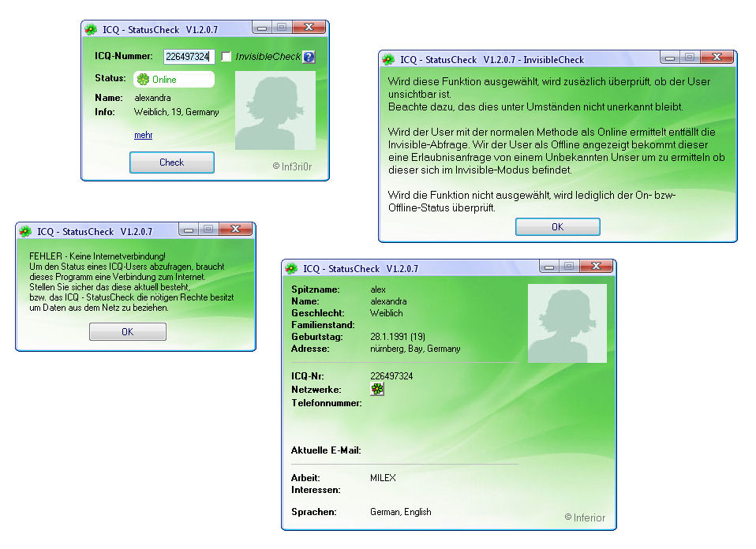Click the avatar picture beside the Online status
Image resolution: width=756 pixels, height=549 pixels.
click(x=275, y=110)
